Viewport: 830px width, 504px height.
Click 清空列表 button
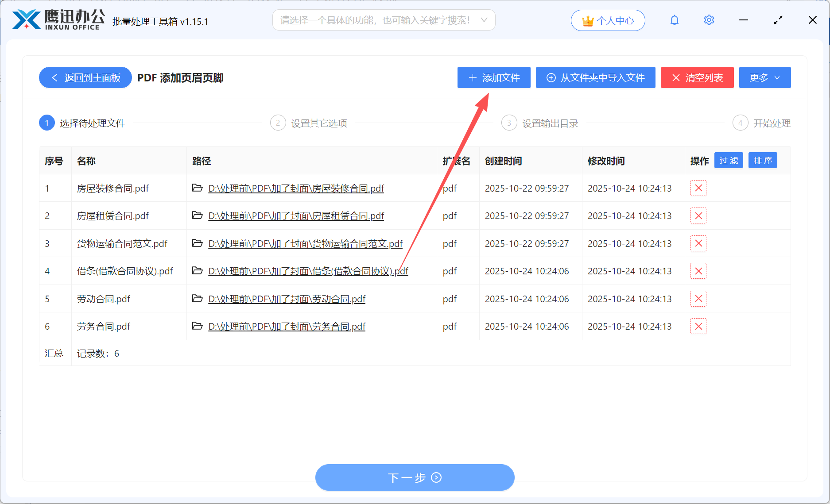pos(697,78)
